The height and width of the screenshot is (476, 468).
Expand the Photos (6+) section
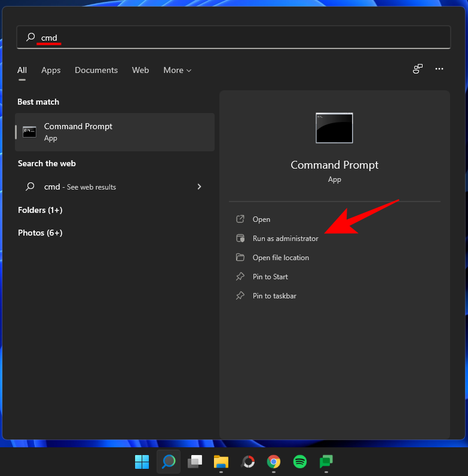pos(40,233)
